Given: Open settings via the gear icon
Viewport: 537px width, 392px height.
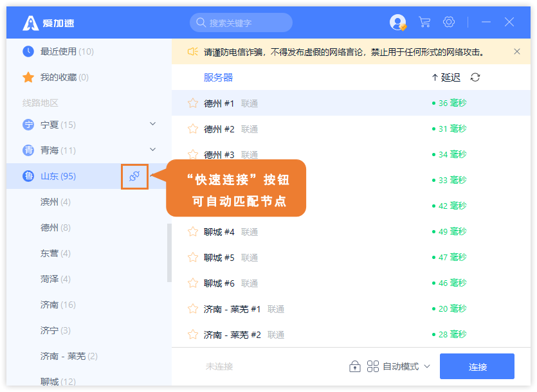Looking at the screenshot, I should click(x=449, y=22).
